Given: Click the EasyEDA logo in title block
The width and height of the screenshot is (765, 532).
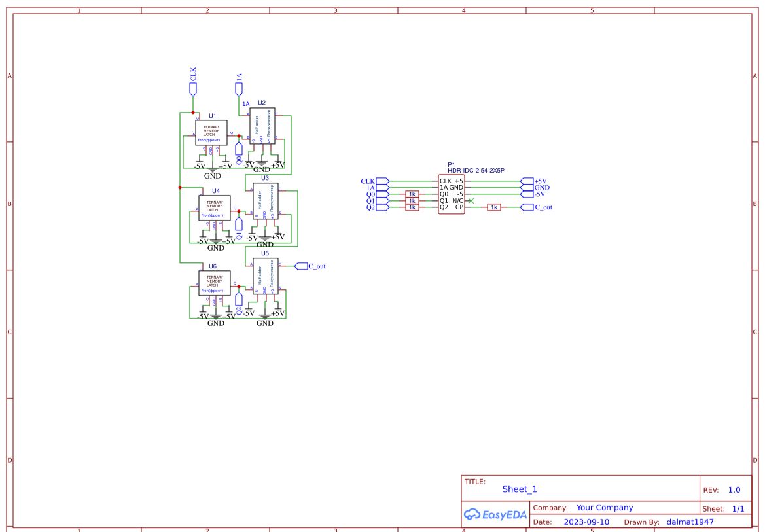Looking at the screenshot, I should click(495, 514).
